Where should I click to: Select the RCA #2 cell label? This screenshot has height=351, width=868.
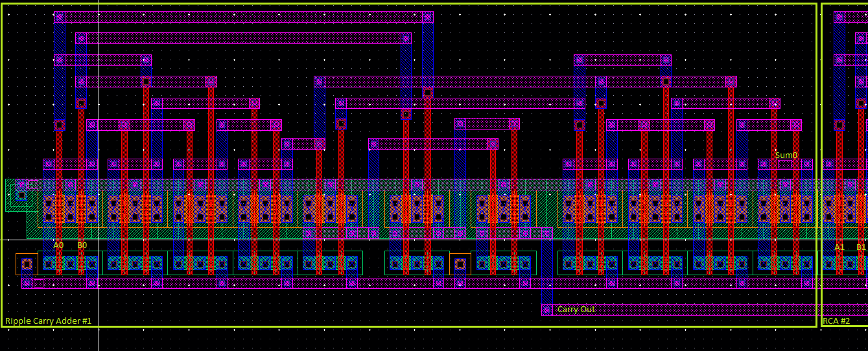[x=836, y=321]
